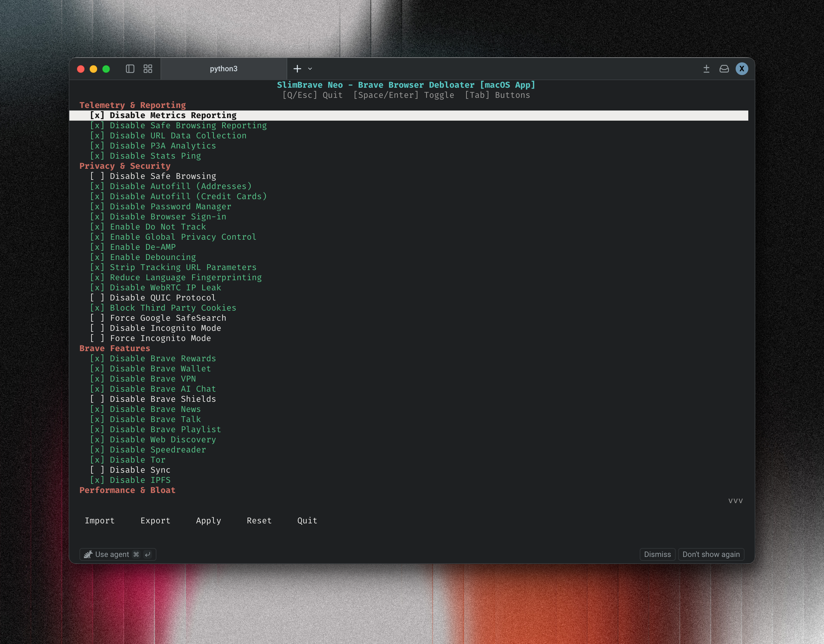The height and width of the screenshot is (644, 824).
Task: Toggle Disable Autofill (Credit Cards)
Action: [x=178, y=197]
